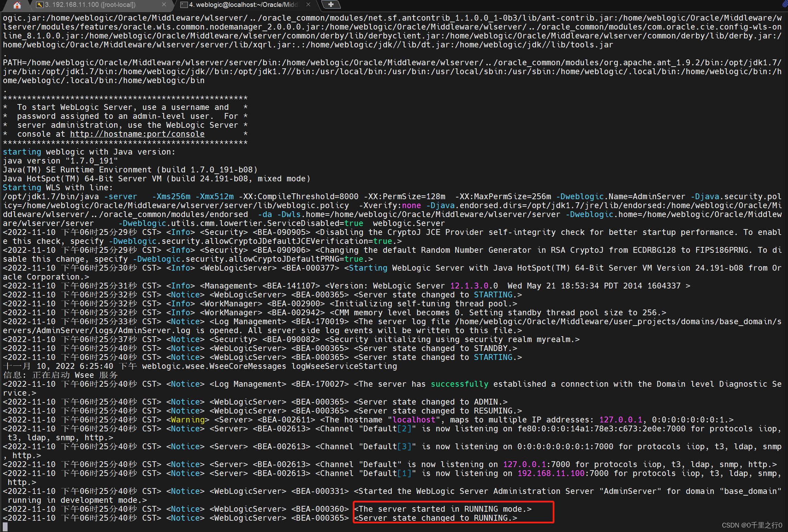Open a new tab with the plus icon
This screenshot has height=532, width=788.
(331, 4)
